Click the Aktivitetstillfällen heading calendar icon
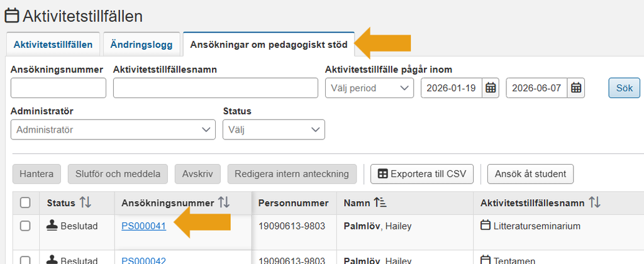The width and height of the screenshot is (644, 264). coord(11,16)
